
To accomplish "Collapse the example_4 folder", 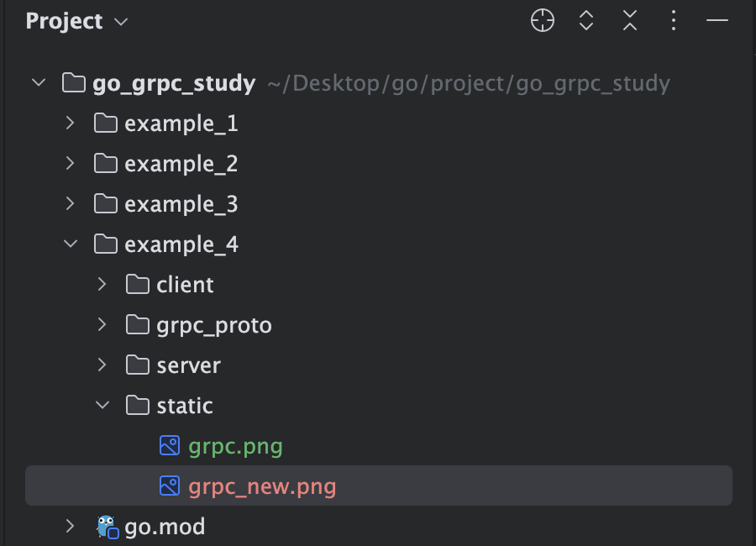I will pyautogui.click(x=71, y=244).
